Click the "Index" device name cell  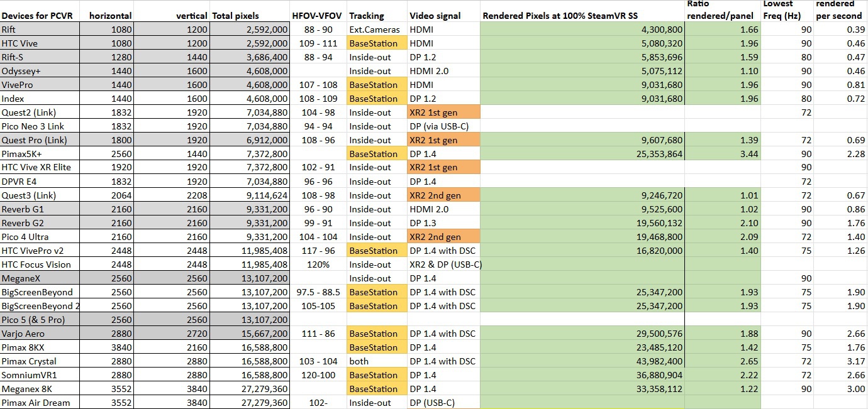[40, 99]
